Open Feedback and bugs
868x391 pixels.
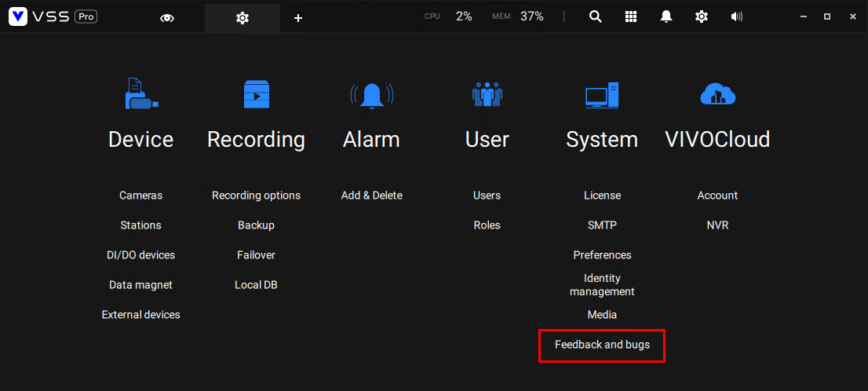(x=602, y=345)
